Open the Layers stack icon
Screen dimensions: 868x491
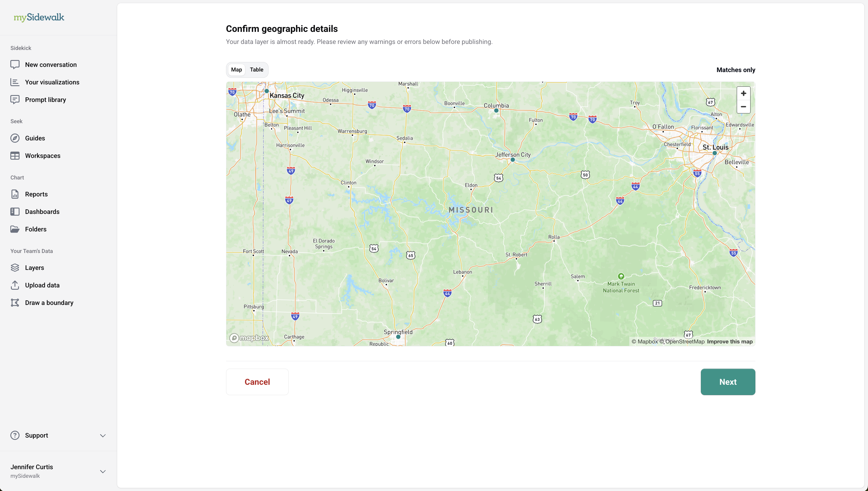(x=15, y=267)
